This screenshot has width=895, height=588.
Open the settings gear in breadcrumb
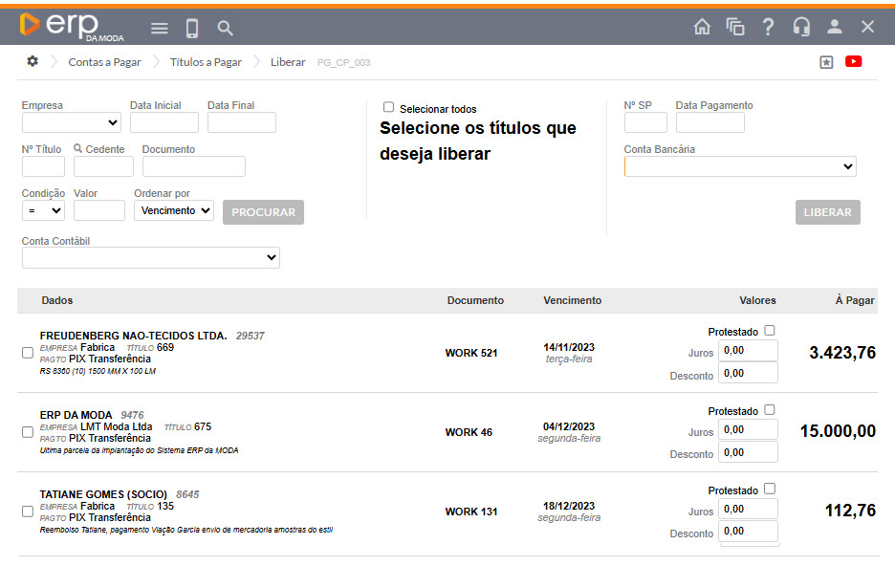(33, 61)
